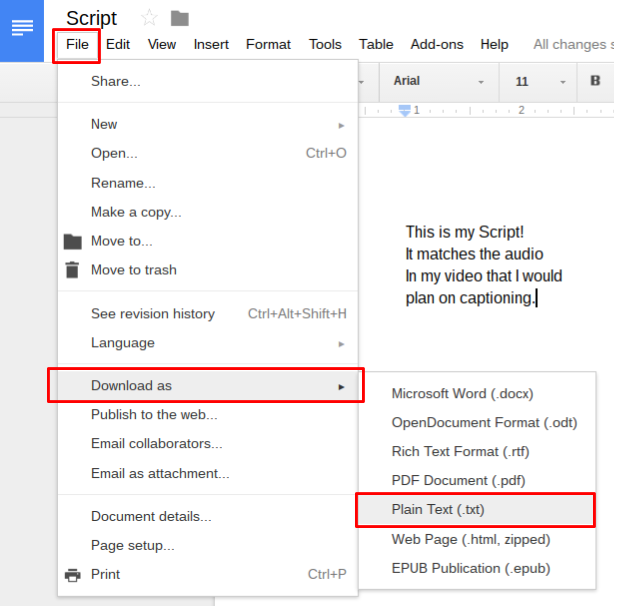The height and width of the screenshot is (607, 631).
Task: Expand the Language submenu arrow
Action: tap(341, 344)
